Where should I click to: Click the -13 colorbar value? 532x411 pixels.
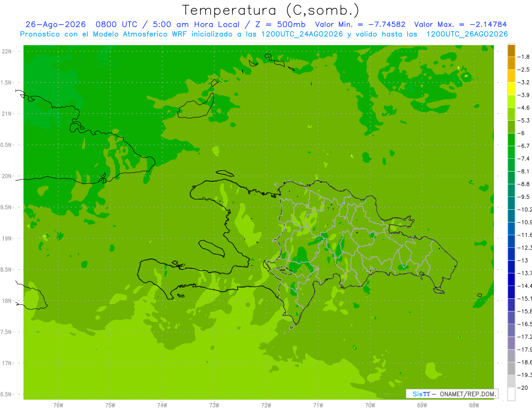click(523, 260)
